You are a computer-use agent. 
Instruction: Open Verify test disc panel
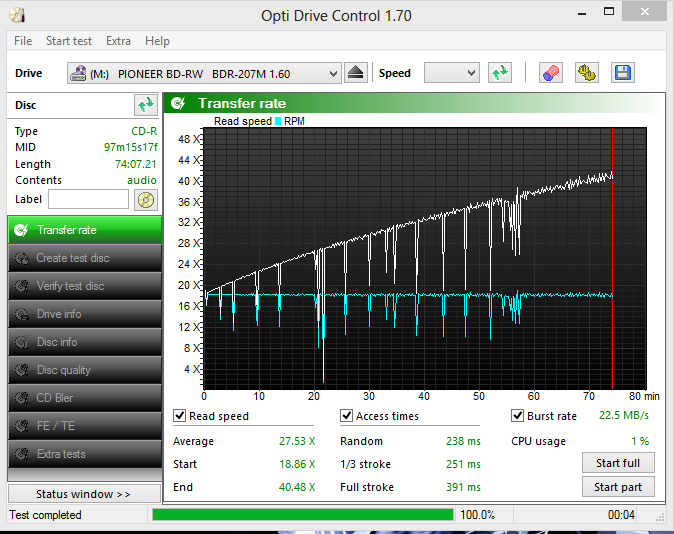coord(85,286)
